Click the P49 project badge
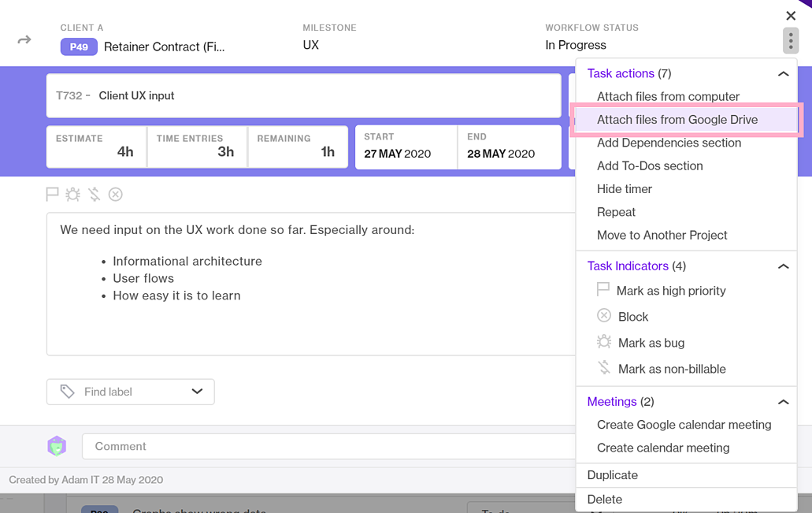812x513 pixels. [79, 46]
